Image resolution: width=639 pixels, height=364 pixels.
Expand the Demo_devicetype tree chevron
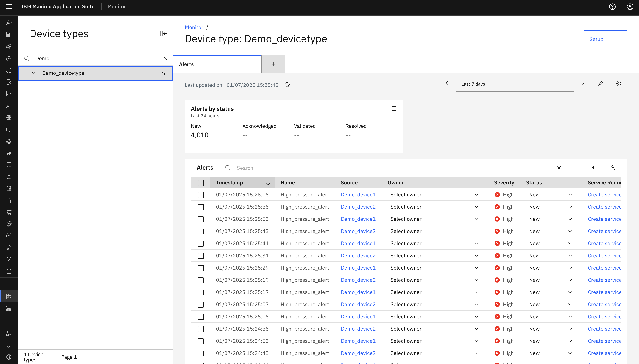click(x=33, y=73)
